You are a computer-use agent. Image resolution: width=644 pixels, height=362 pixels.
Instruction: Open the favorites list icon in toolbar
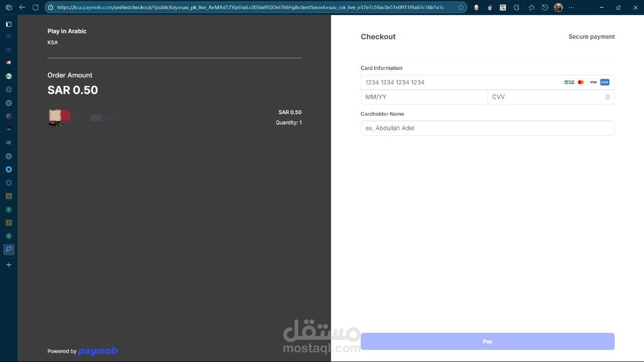(532, 8)
